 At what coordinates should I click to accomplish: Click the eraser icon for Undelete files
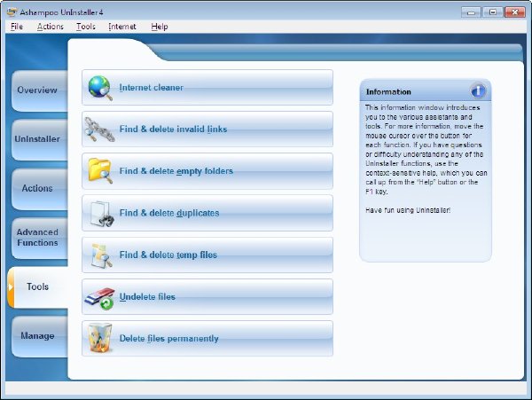point(99,297)
